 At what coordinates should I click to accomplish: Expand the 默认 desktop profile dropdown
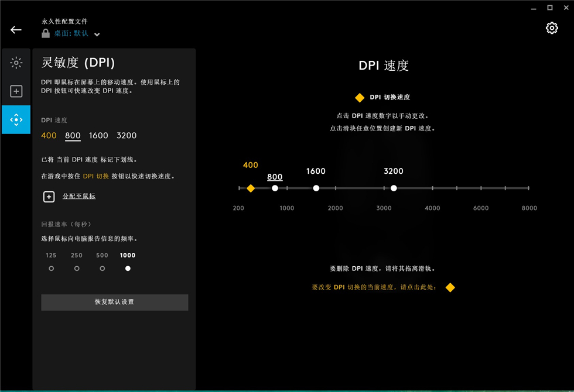[96, 33]
